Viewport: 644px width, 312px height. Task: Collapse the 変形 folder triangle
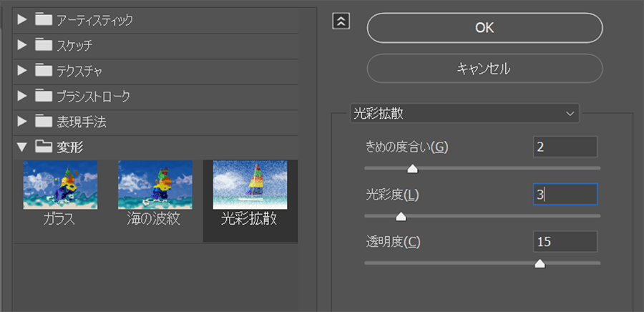pyautogui.click(x=22, y=147)
